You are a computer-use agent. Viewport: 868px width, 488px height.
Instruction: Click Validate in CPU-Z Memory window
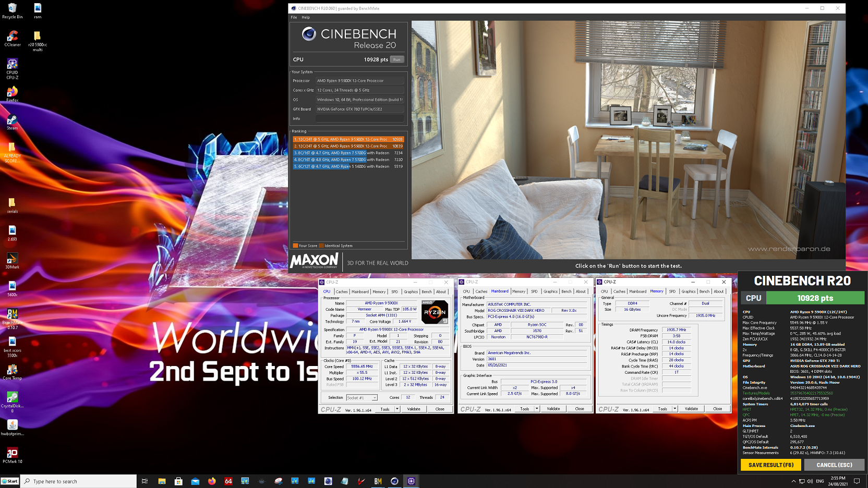click(x=691, y=409)
